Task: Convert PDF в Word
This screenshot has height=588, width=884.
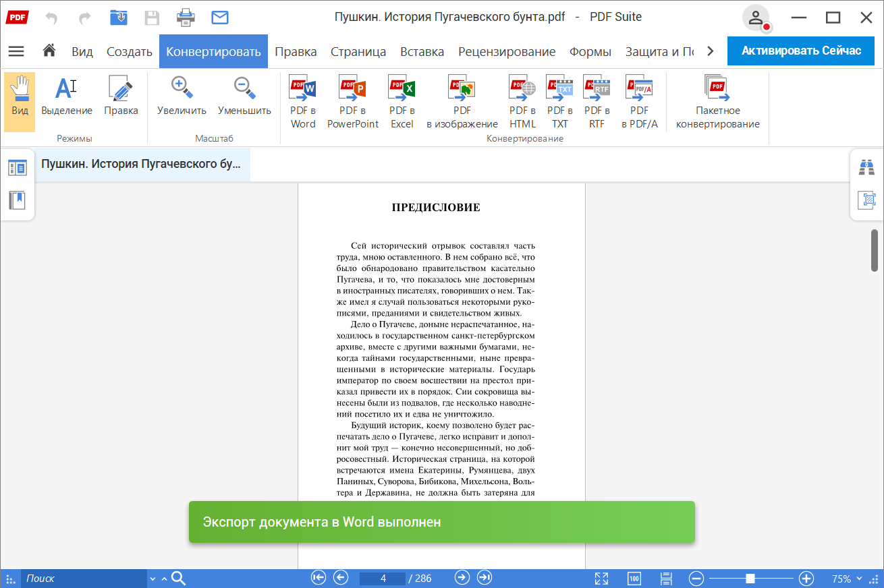Action: coord(303,102)
